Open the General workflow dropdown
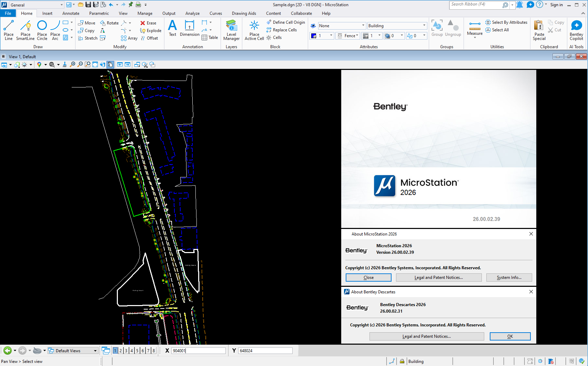The width and height of the screenshot is (588, 366). tap(36, 5)
